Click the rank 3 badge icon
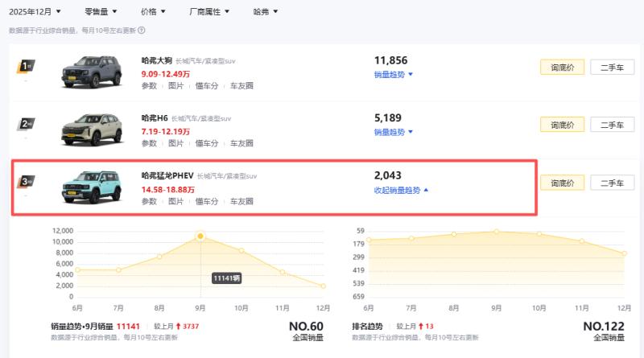This screenshot has height=358, width=644. click(26, 182)
